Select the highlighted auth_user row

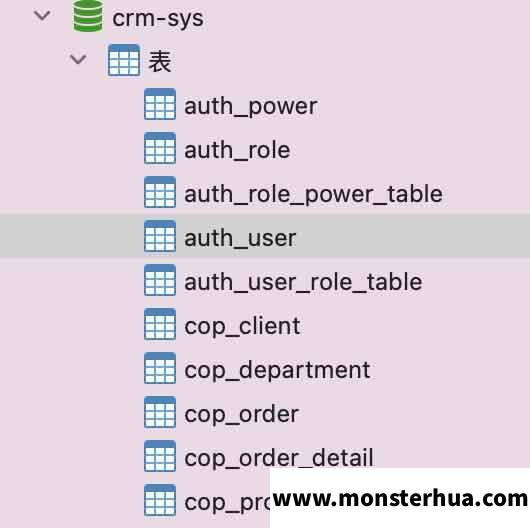pos(265,236)
